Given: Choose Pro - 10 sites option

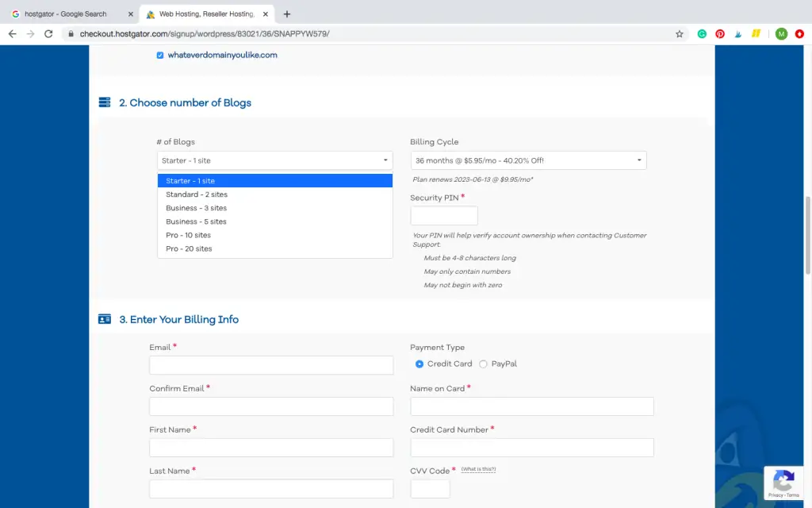Looking at the screenshot, I should [x=275, y=235].
